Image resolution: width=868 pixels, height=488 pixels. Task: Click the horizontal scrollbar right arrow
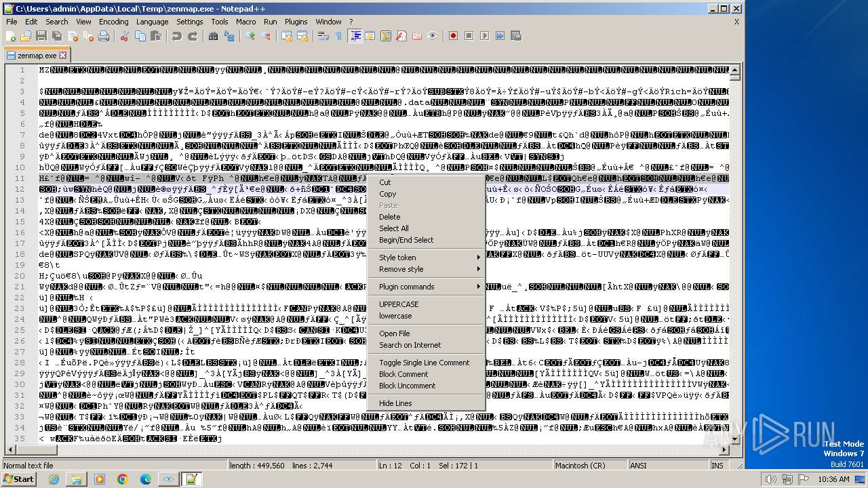[724, 451]
